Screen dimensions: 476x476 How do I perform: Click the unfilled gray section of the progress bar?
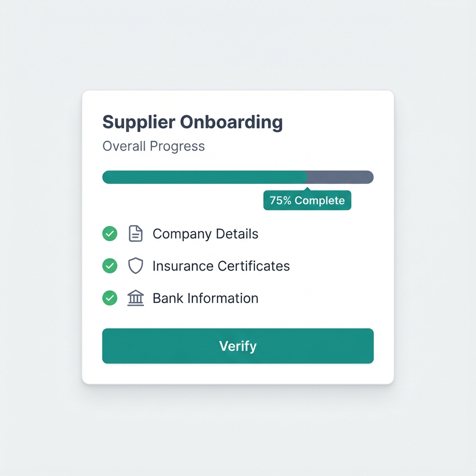(340, 177)
